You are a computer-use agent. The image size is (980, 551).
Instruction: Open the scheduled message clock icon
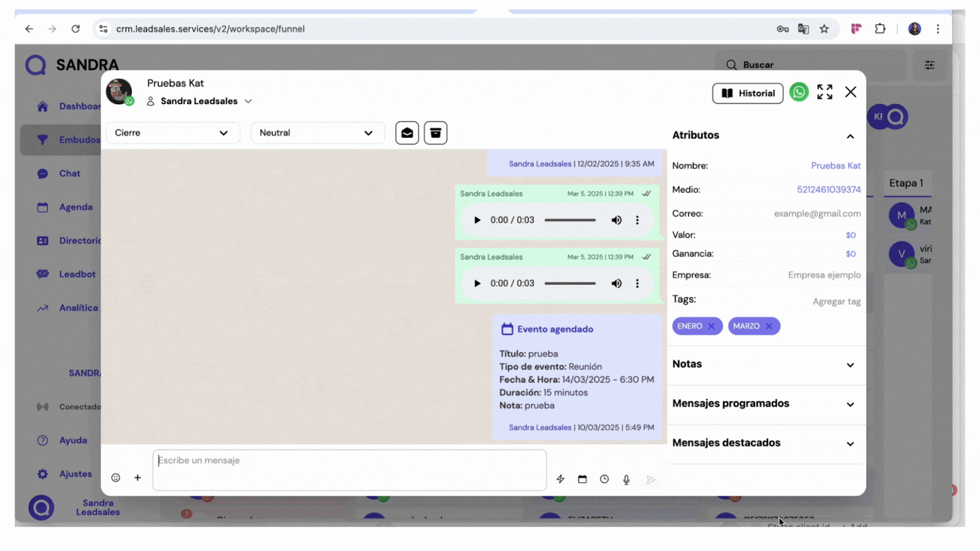pyautogui.click(x=604, y=479)
